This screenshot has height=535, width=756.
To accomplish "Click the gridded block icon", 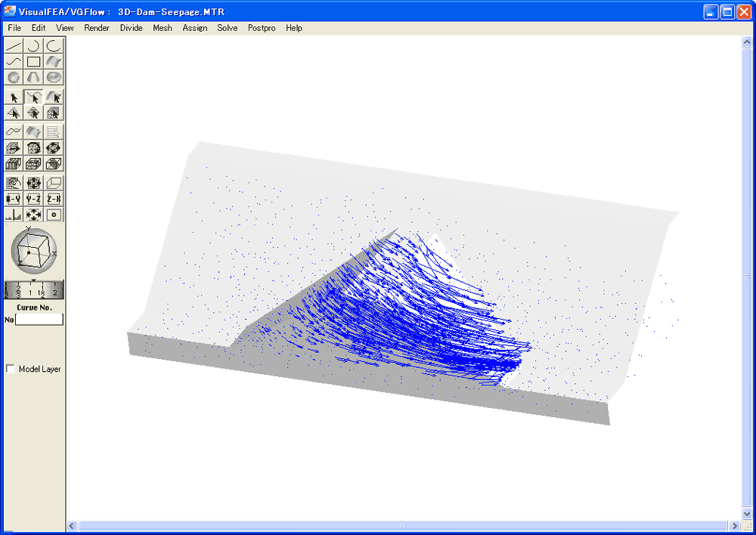I will click(33, 163).
